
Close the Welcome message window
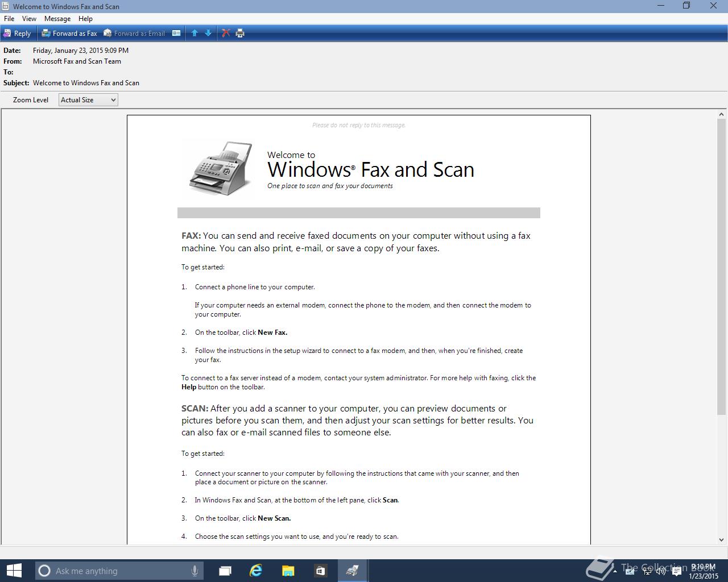(713, 6)
